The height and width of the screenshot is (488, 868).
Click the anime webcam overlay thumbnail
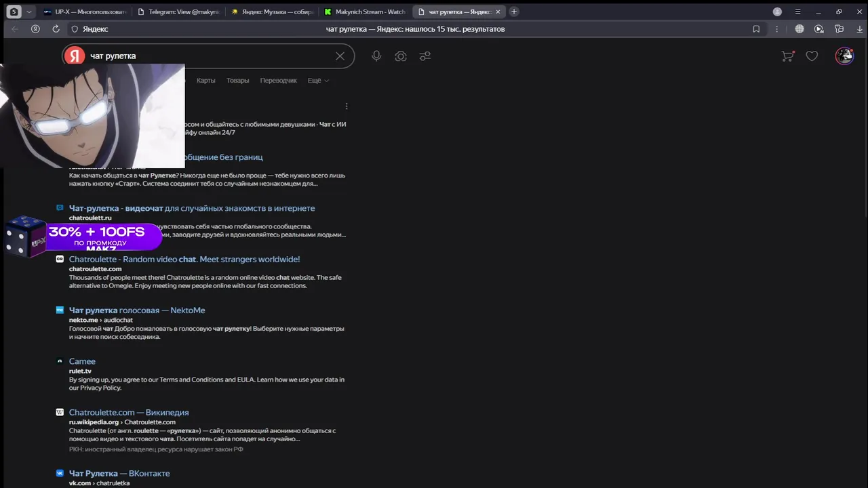(92, 116)
